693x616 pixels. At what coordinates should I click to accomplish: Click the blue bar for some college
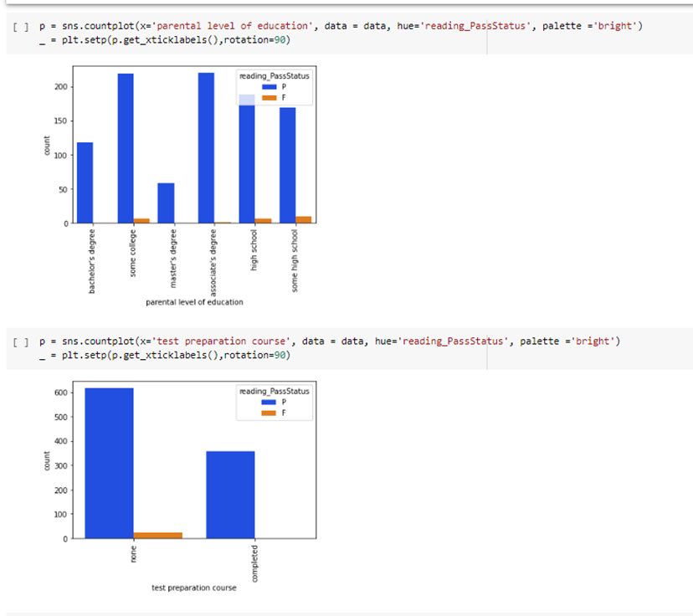pos(126,148)
